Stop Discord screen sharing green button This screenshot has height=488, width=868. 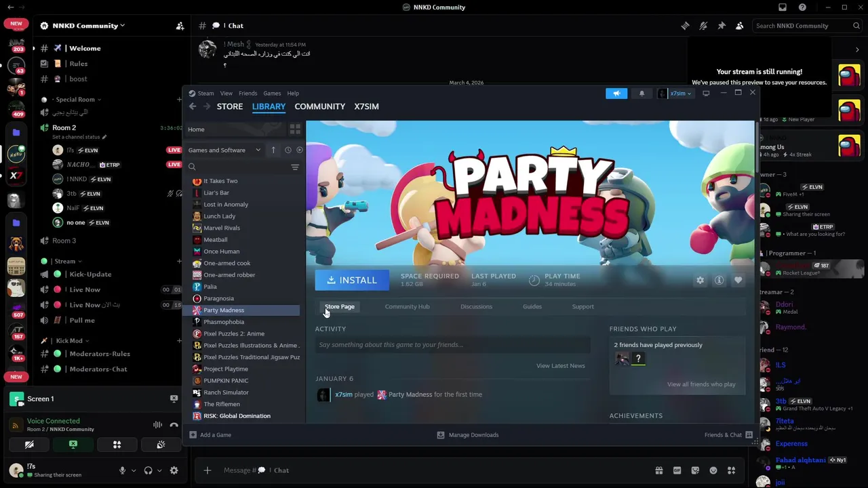tap(73, 445)
